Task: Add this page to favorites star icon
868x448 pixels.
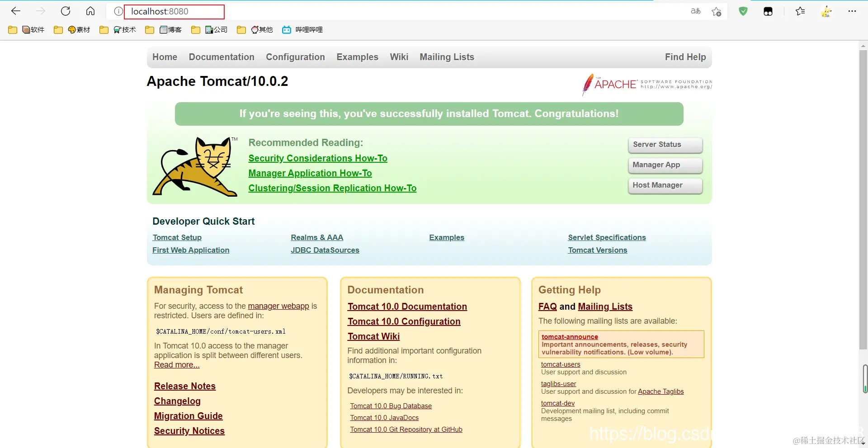Action: click(x=716, y=11)
